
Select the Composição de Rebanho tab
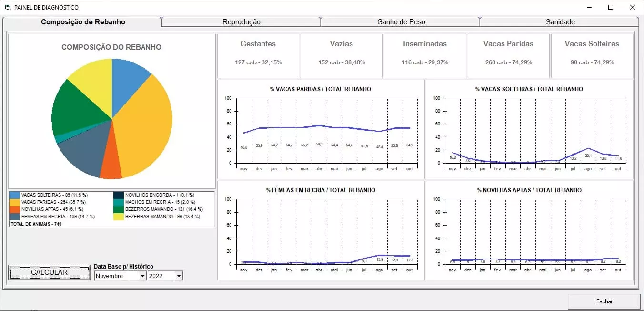tap(83, 22)
